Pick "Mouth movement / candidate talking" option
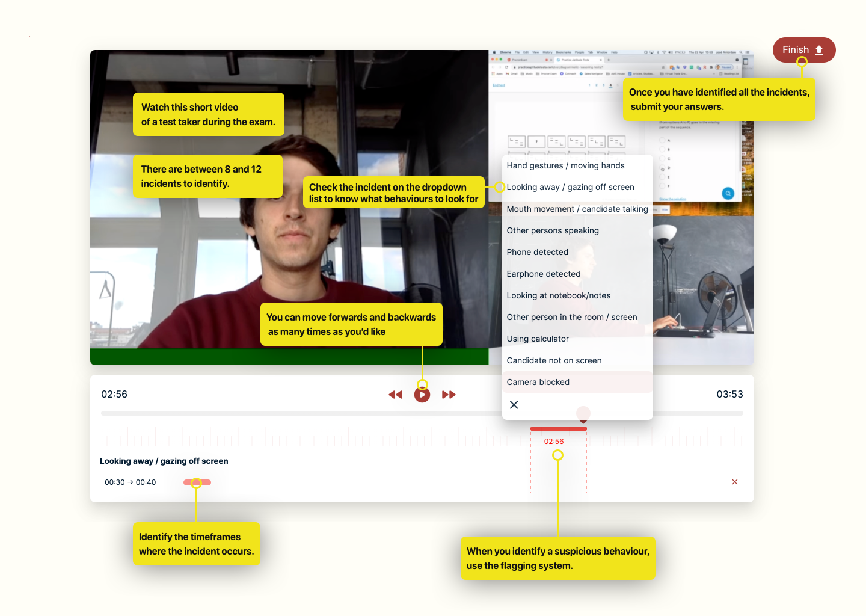This screenshot has width=866, height=616. click(577, 209)
